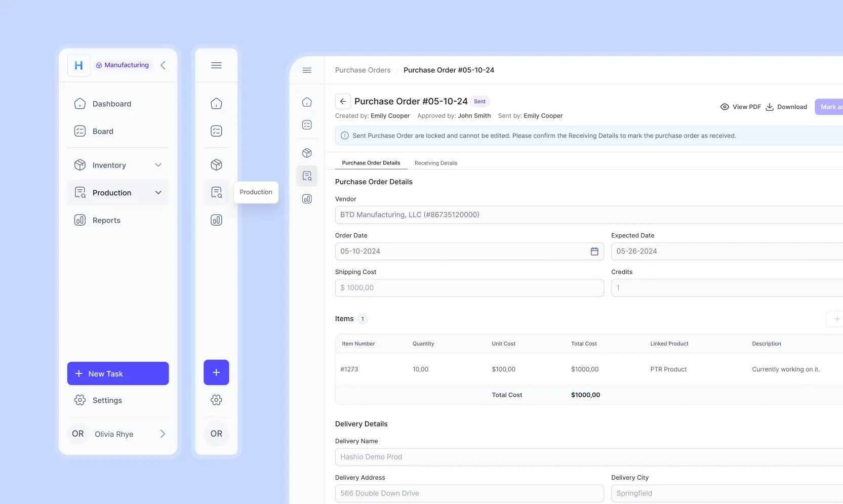Click the production icon beside the Production tooltip
Viewport: 843px width, 504px height.
coord(216,192)
